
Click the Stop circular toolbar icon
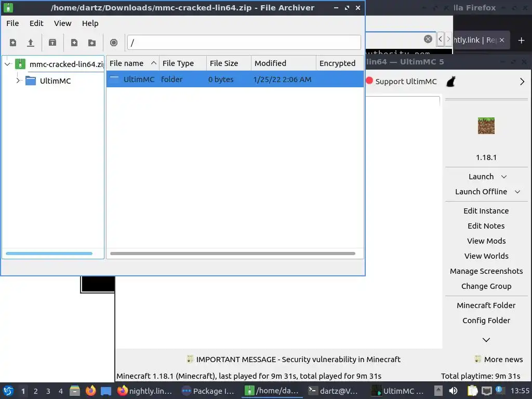click(114, 43)
